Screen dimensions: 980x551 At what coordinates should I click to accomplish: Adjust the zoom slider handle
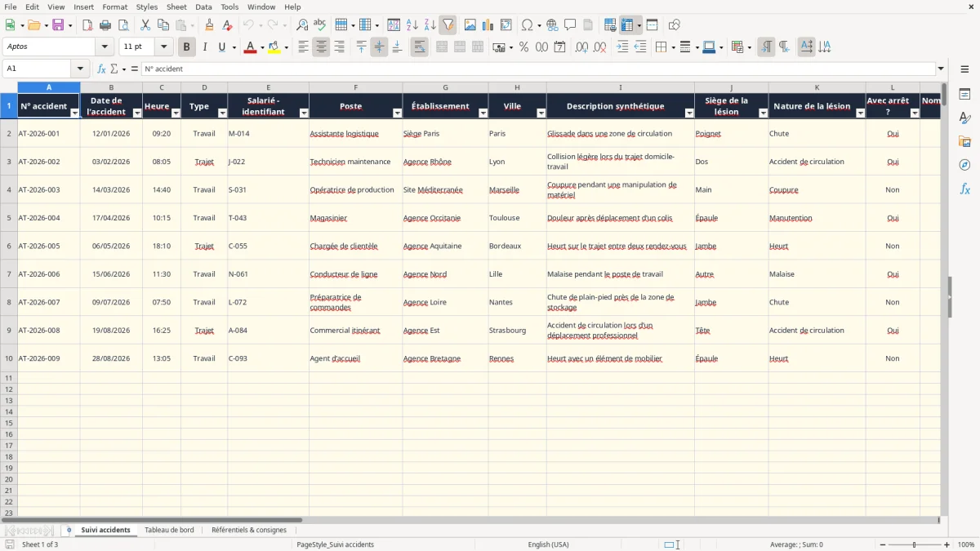click(x=915, y=544)
